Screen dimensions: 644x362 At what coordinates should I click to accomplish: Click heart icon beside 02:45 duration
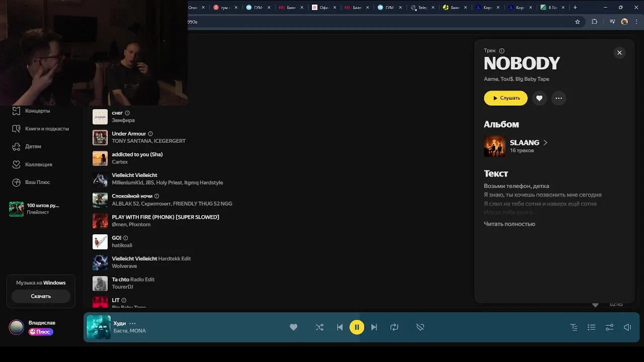coord(595,305)
